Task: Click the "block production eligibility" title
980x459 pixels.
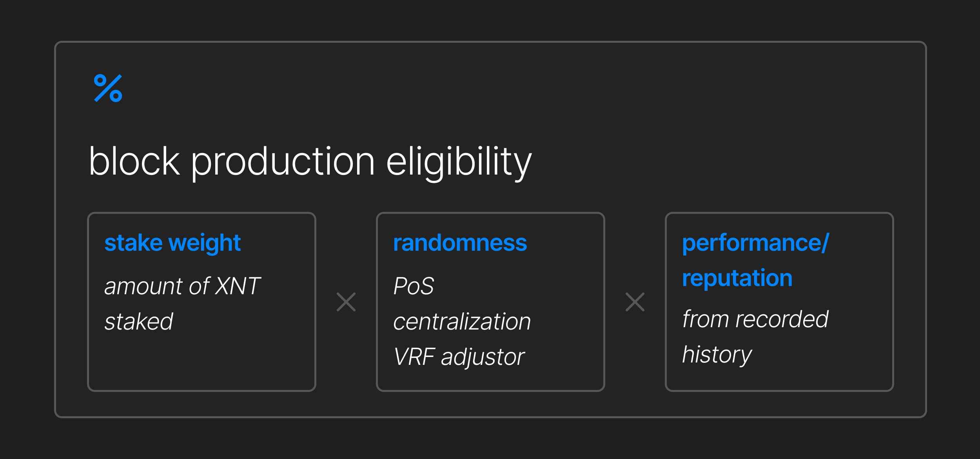Action: pyautogui.click(x=310, y=162)
